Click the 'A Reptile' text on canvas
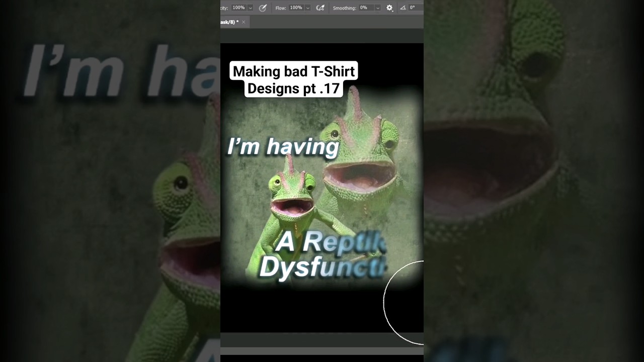This screenshot has height=362, width=644. click(331, 242)
